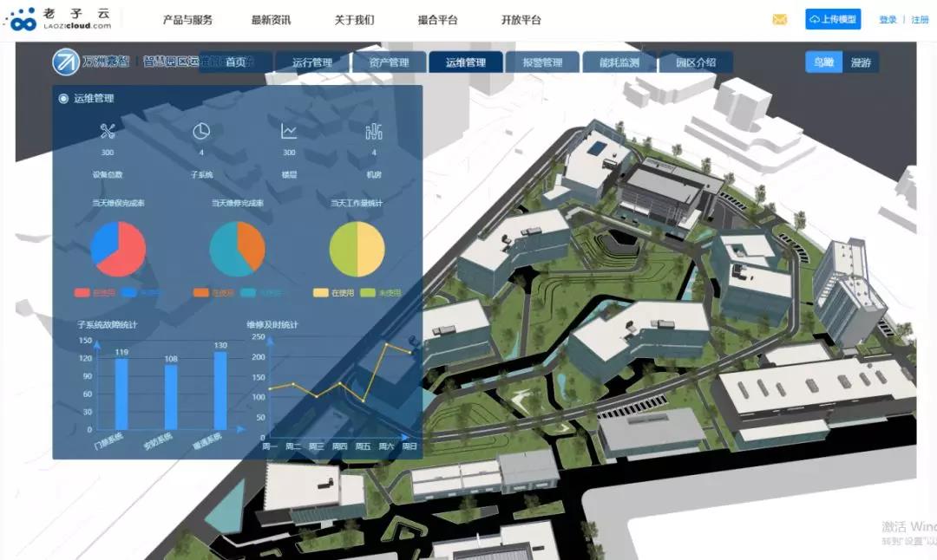Switch to 漫游 view mode

coord(861,62)
